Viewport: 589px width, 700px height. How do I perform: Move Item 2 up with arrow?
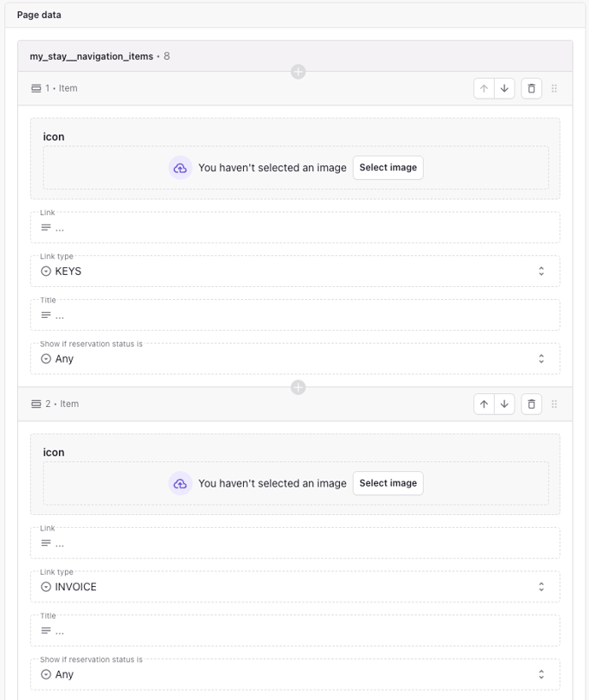point(484,404)
